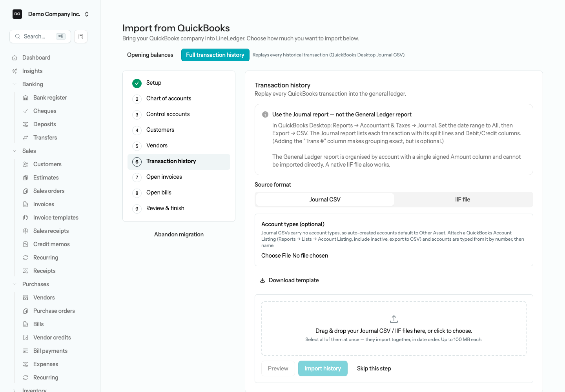Click the Transfers arrows icon
Image resolution: width=565 pixels, height=392 pixels.
pos(26,138)
